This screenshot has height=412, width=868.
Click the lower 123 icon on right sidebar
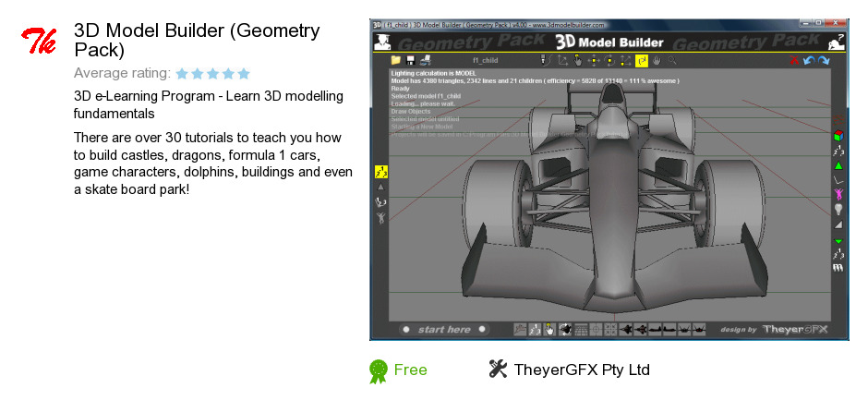pyautogui.click(x=838, y=254)
